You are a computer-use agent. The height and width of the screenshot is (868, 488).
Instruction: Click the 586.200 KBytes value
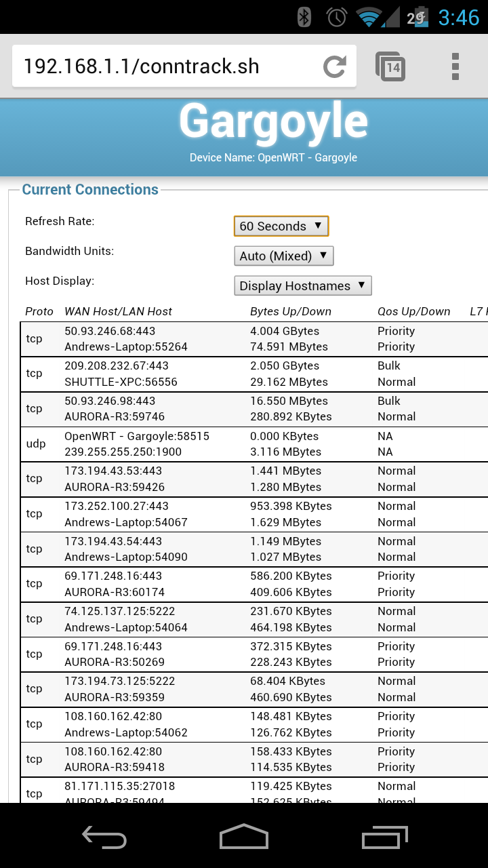tap(291, 576)
